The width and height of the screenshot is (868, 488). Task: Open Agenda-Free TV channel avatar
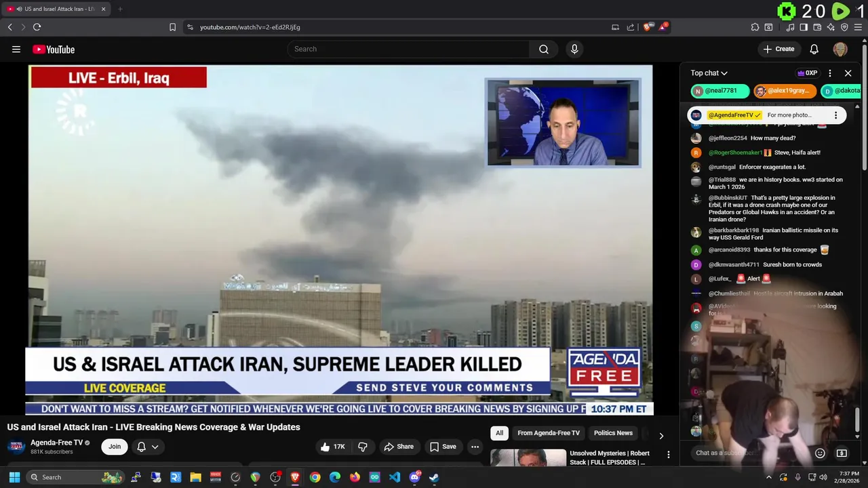[16, 447]
